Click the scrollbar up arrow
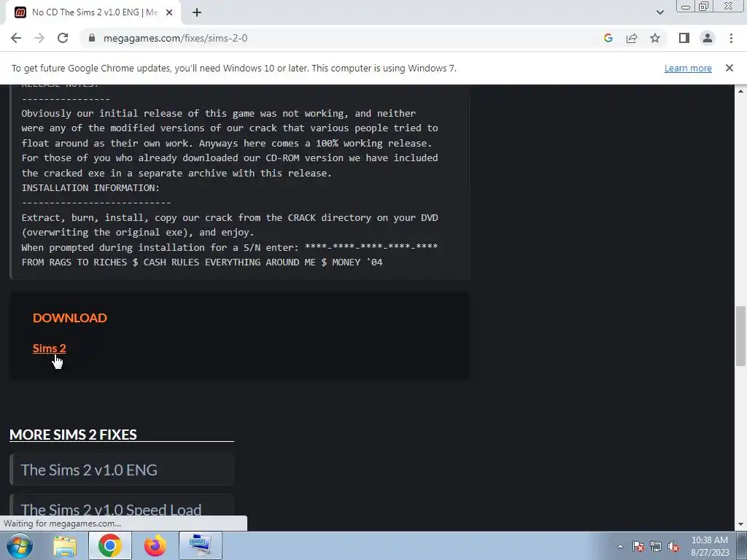Viewport: 747px width, 560px height. 740,90
